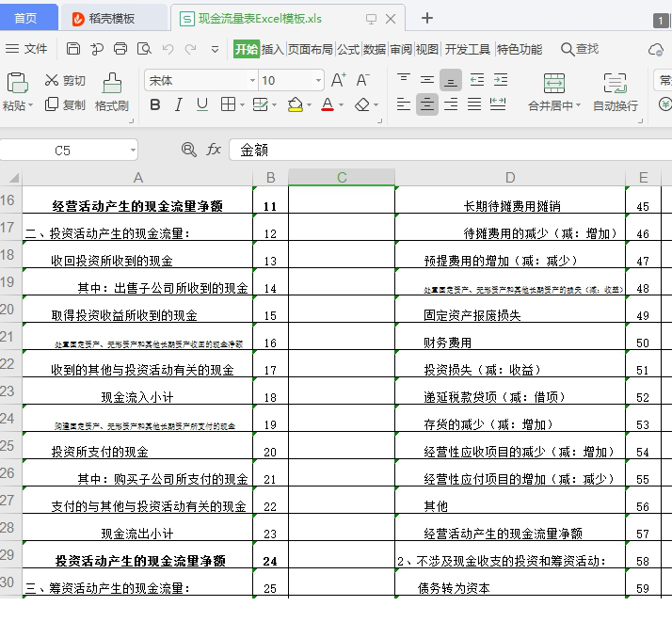Click distributed alignment icon
Viewport: 672px width, 622px height.
(x=498, y=104)
